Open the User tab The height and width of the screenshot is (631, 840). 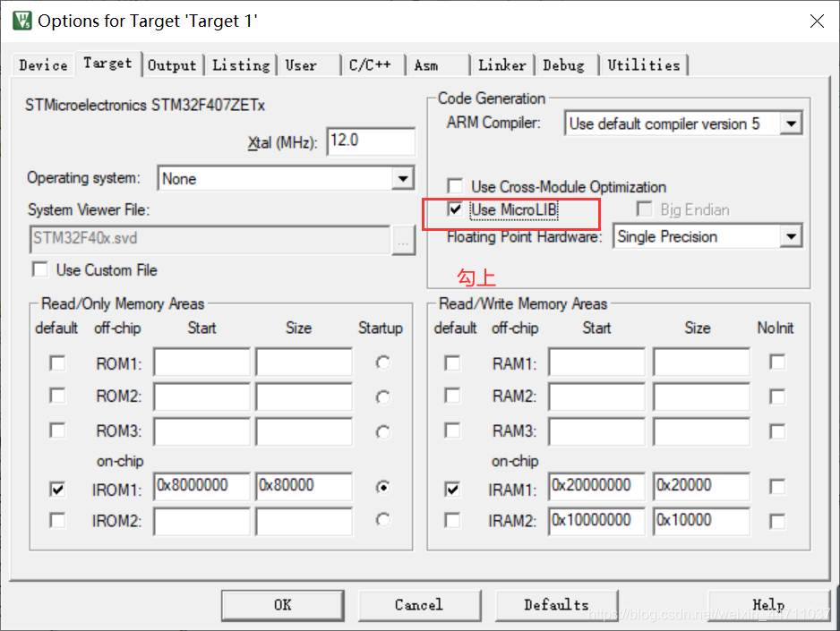pos(309,65)
